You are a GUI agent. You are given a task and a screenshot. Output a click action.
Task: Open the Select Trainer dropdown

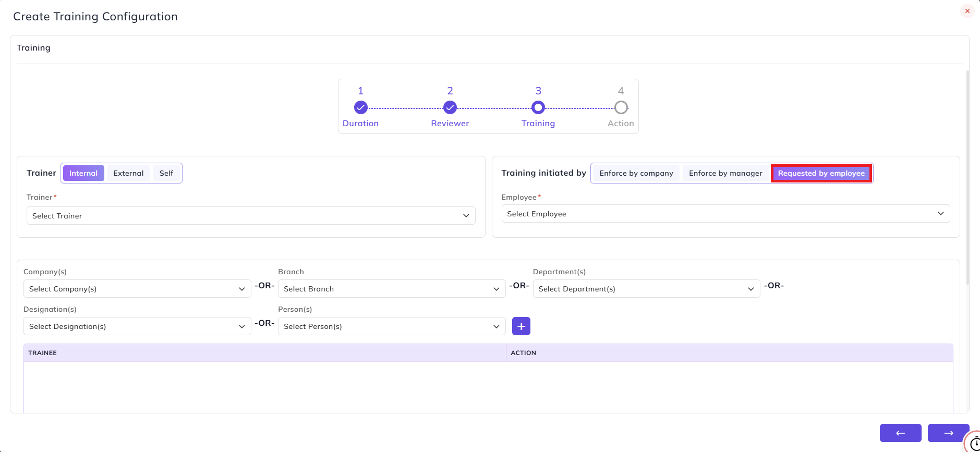(251, 216)
